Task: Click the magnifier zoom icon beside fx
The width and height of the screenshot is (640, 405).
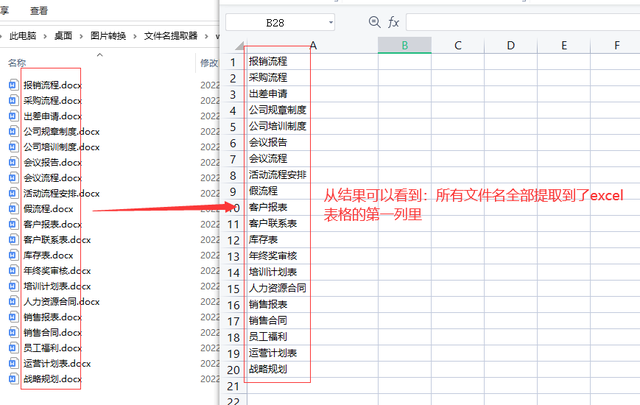Action: pos(375,21)
